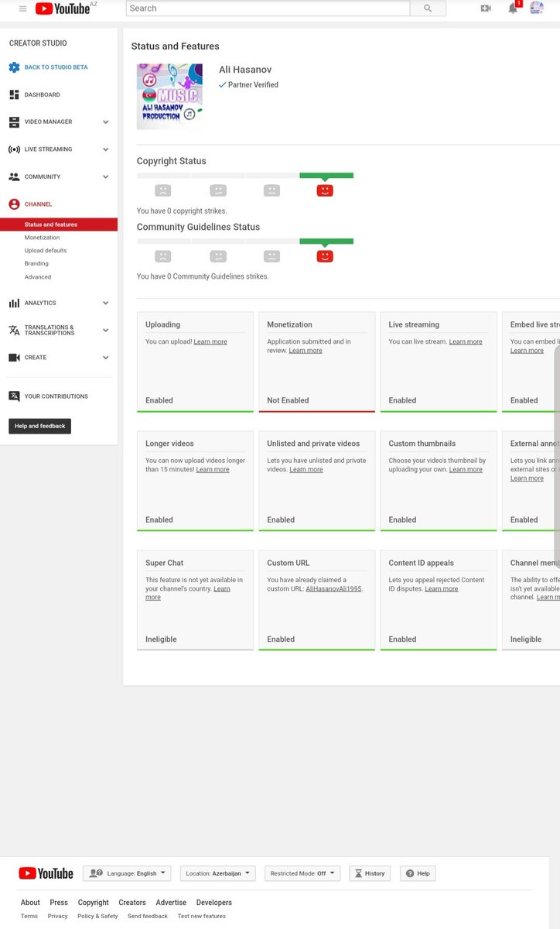
Task: Select Dashboard in sidebar
Action: pos(43,94)
